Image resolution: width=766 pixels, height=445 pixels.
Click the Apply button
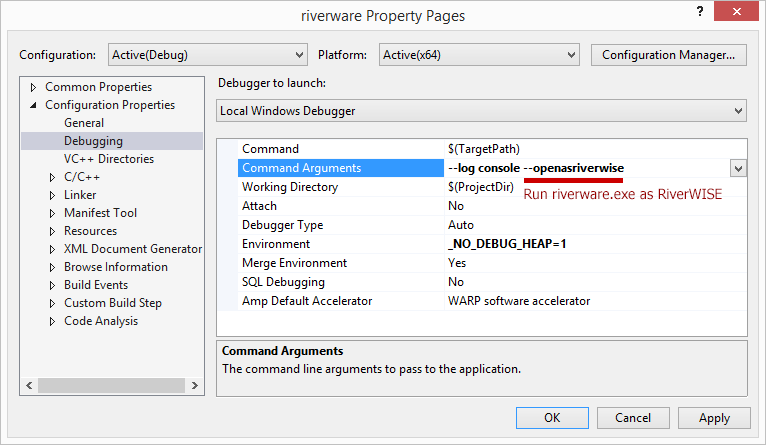pos(714,418)
